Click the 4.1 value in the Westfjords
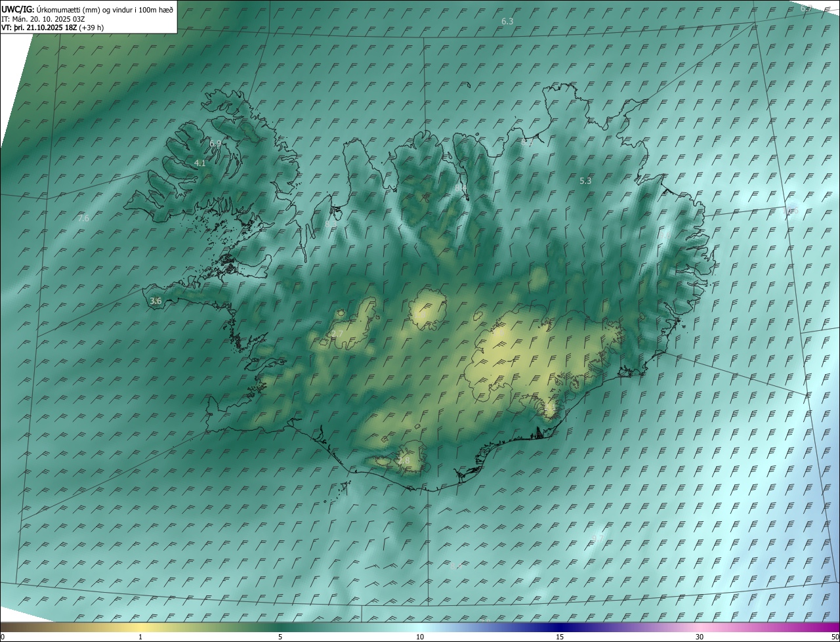Screen dimensions: 840x642 200,163
